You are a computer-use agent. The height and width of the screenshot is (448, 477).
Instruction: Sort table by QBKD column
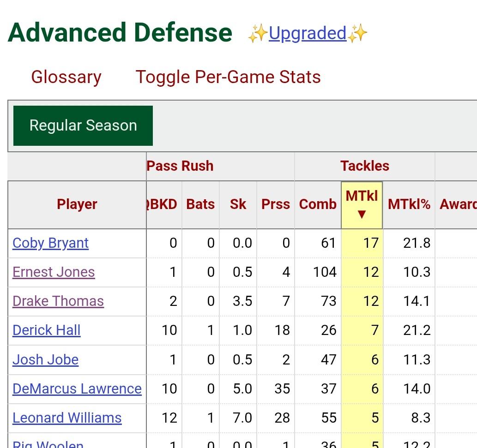point(163,204)
